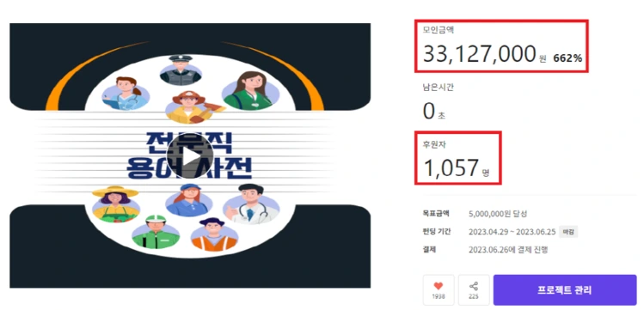Click the doctor avatar with stethoscope

247,204
